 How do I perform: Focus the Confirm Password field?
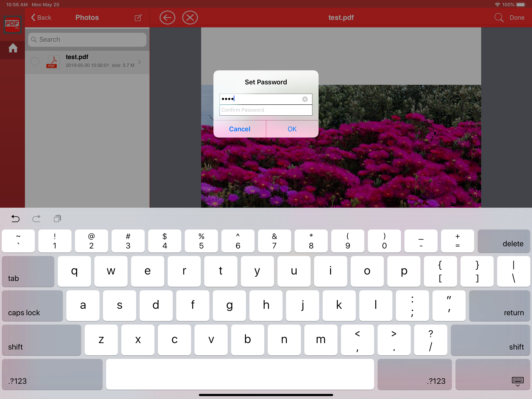click(266, 110)
